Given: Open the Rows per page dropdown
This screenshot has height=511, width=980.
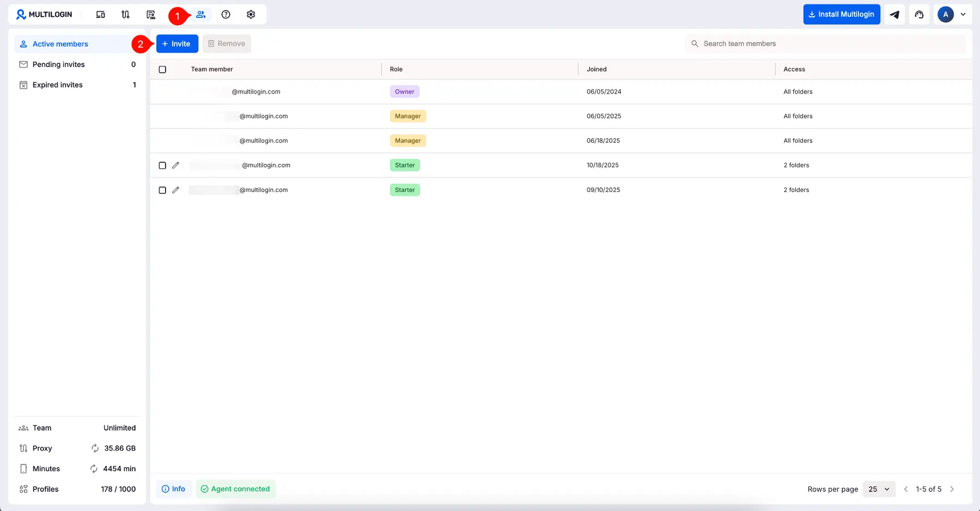Looking at the screenshot, I should [879, 489].
